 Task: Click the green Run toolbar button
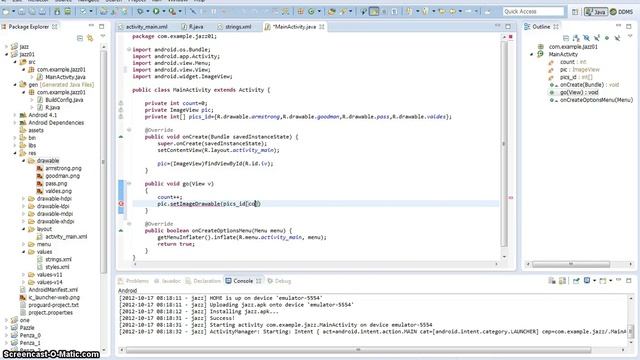coord(156,12)
